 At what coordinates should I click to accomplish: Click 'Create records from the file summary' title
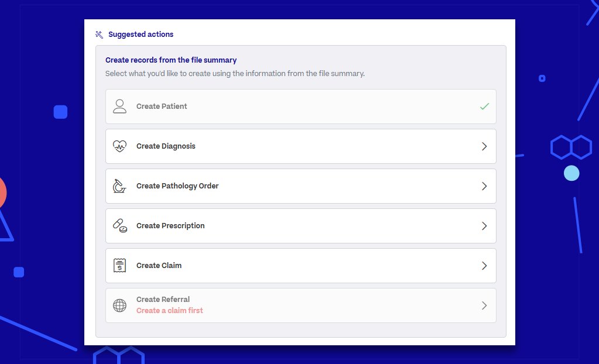click(x=171, y=60)
